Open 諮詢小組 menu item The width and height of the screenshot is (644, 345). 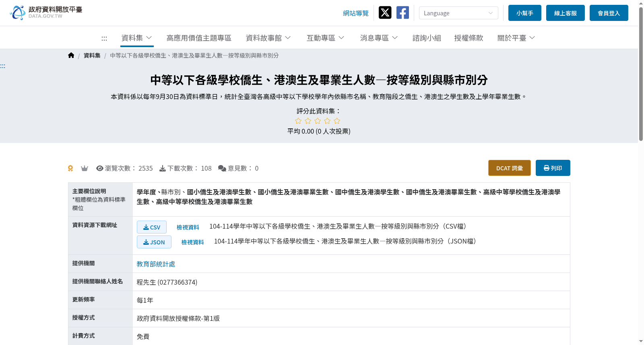[x=427, y=38]
